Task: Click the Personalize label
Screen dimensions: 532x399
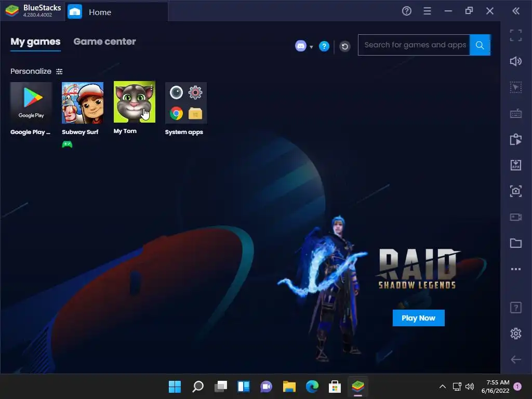Action: 31,71
